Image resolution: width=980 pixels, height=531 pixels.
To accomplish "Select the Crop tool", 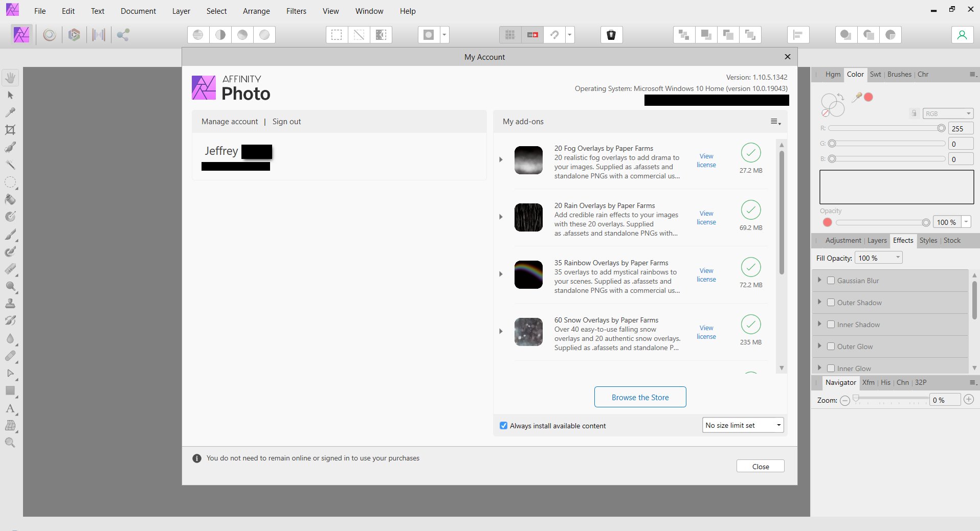I will (x=10, y=130).
